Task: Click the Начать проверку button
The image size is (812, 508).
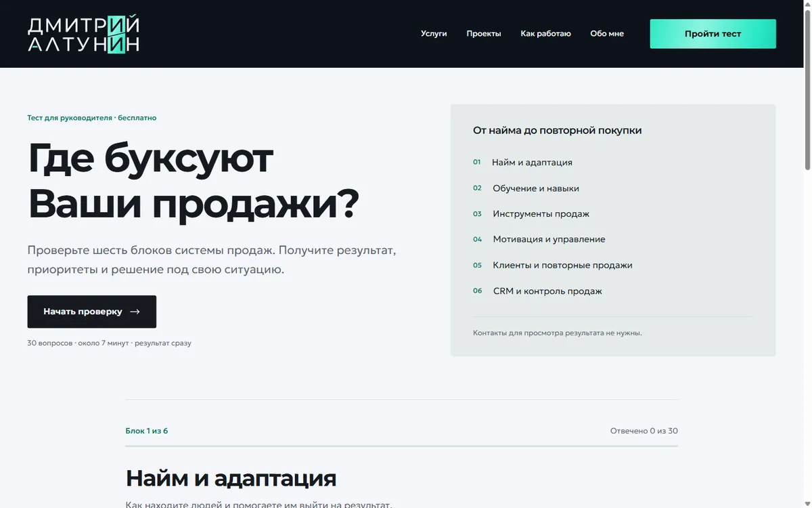Action: pyautogui.click(x=92, y=312)
